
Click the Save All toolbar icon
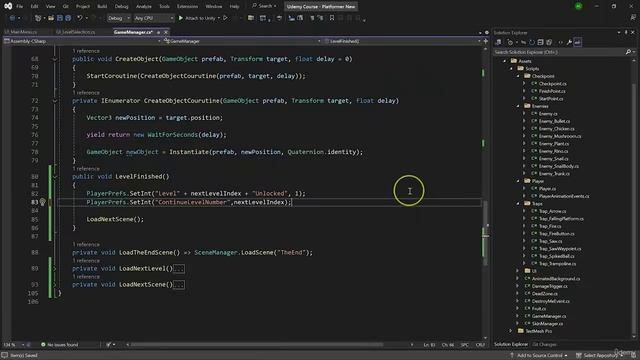[x=68, y=18]
